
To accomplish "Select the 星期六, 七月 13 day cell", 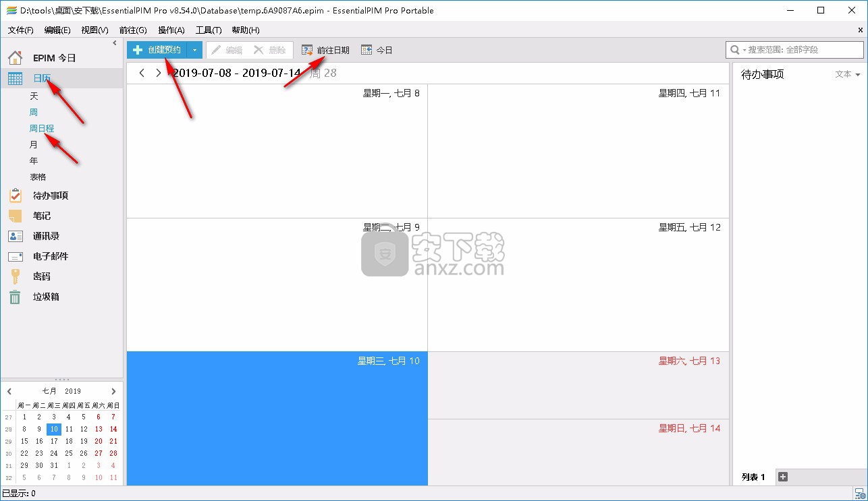I will pyautogui.click(x=578, y=385).
